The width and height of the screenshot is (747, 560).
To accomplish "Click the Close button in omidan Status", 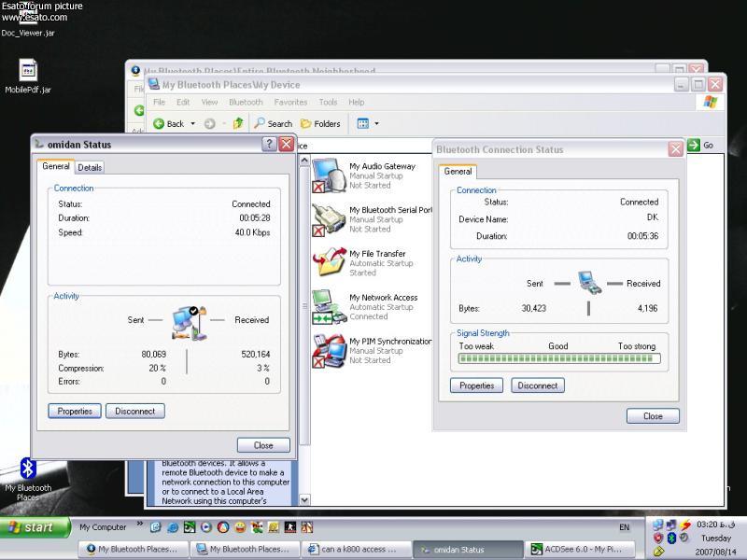I will pos(263,445).
